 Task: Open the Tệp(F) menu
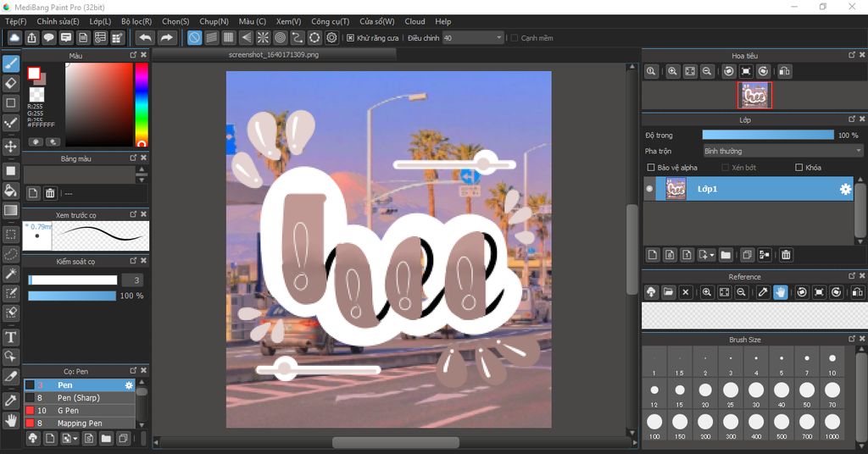[x=15, y=21]
